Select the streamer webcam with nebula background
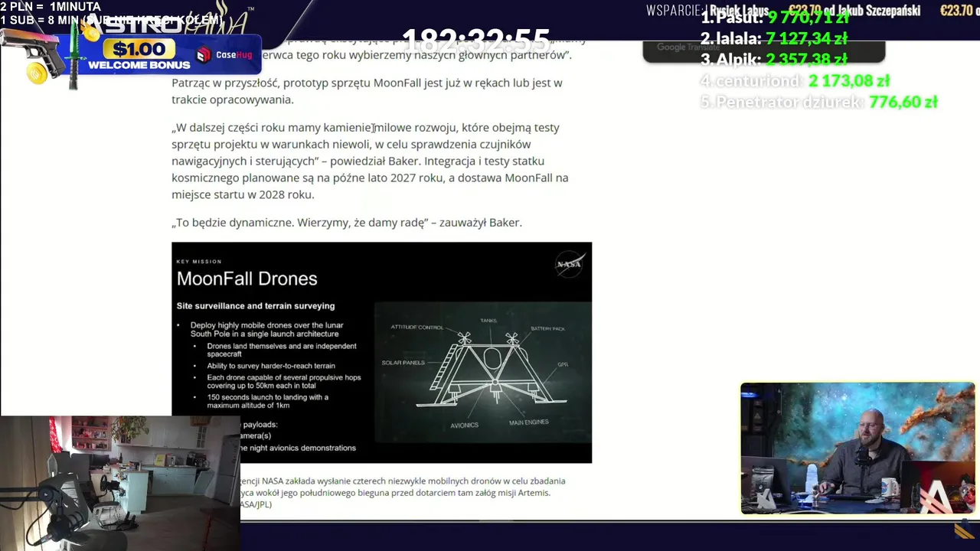The width and height of the screenshot is (980, 551). click(857, 448)
